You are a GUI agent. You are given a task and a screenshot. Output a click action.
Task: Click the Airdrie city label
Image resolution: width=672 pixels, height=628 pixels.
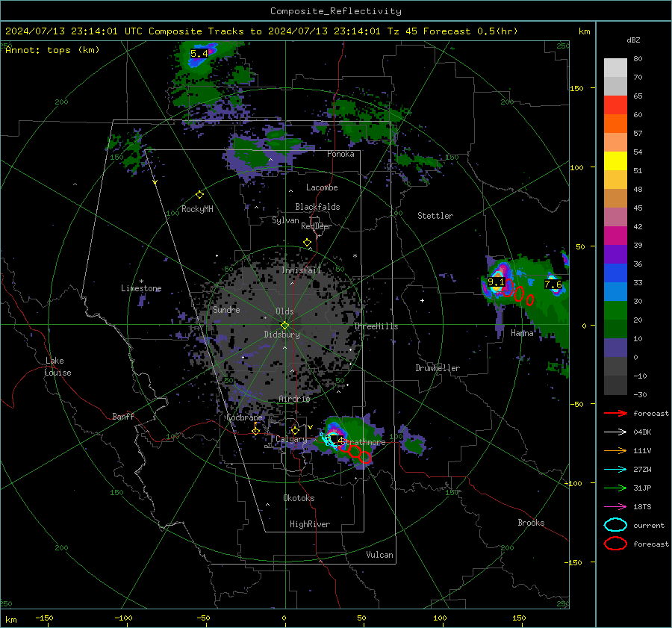coord(294,399)
